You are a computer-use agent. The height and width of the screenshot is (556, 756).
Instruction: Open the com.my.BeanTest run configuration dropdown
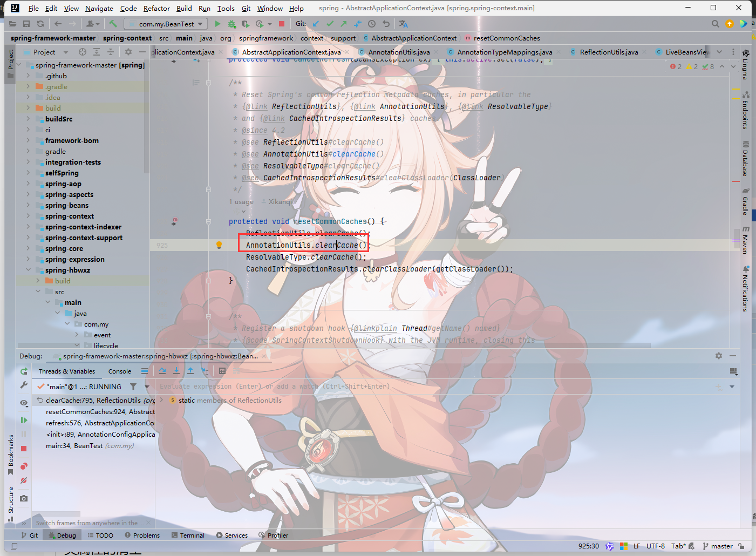tap(166, 24)
